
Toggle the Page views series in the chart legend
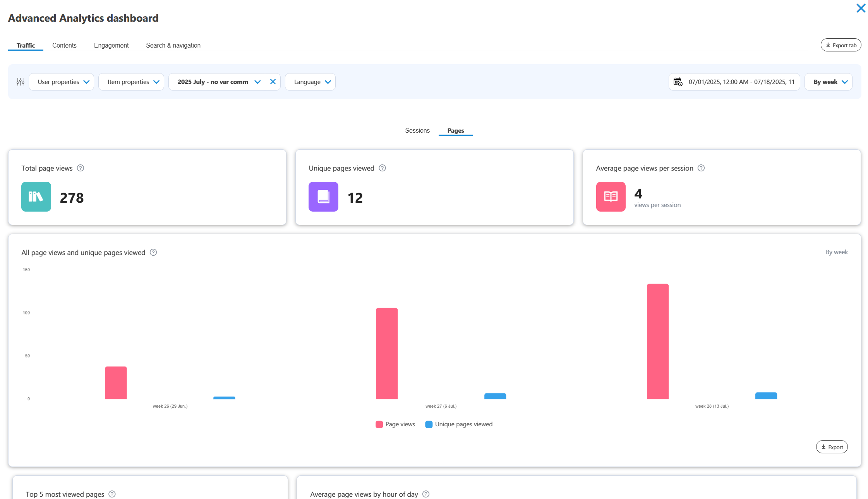[x=395, y=424]
